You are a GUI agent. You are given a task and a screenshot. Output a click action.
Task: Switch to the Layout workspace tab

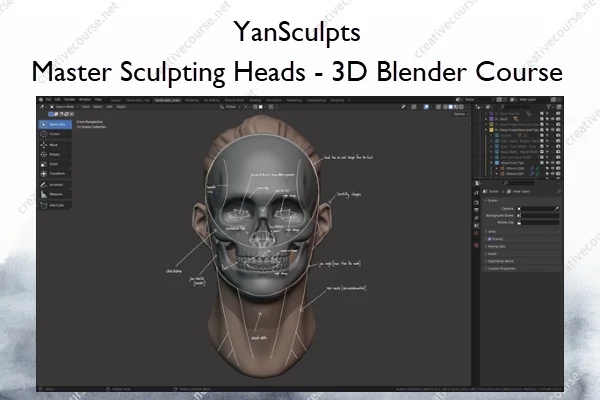click(116, 100)
